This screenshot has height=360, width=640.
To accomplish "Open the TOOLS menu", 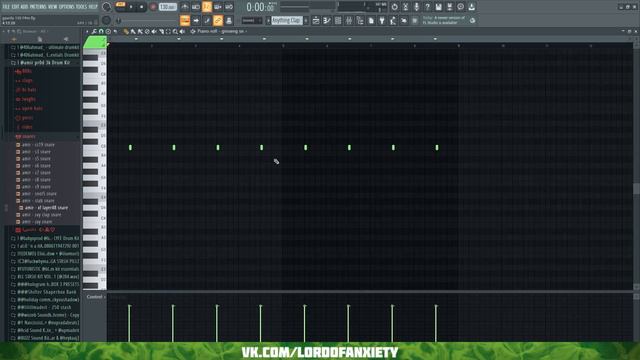I will (81, 7).
